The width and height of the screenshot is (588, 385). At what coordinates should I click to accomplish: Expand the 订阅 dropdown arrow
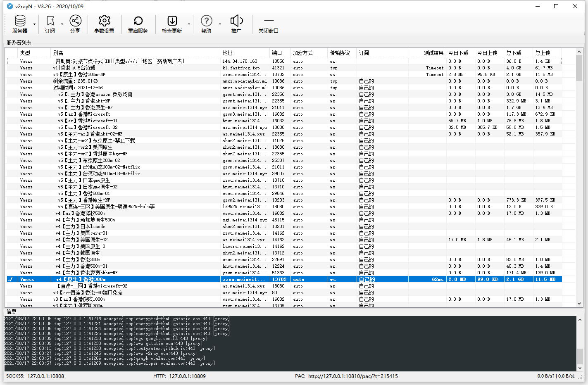tap(62, 24)
